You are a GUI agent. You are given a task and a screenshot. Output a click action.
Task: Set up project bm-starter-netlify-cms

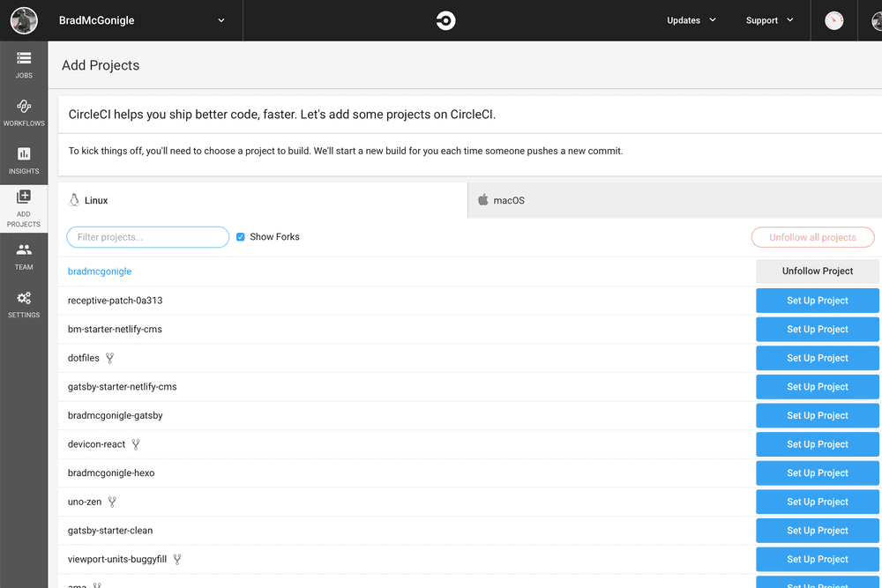coord(818,330)
